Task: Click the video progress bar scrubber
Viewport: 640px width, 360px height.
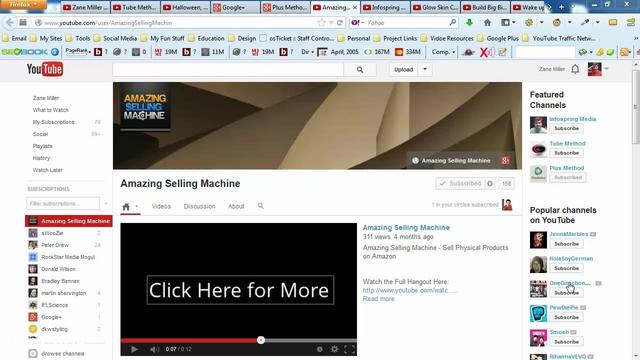Action: pyautogui.click(x=261, y=340)
